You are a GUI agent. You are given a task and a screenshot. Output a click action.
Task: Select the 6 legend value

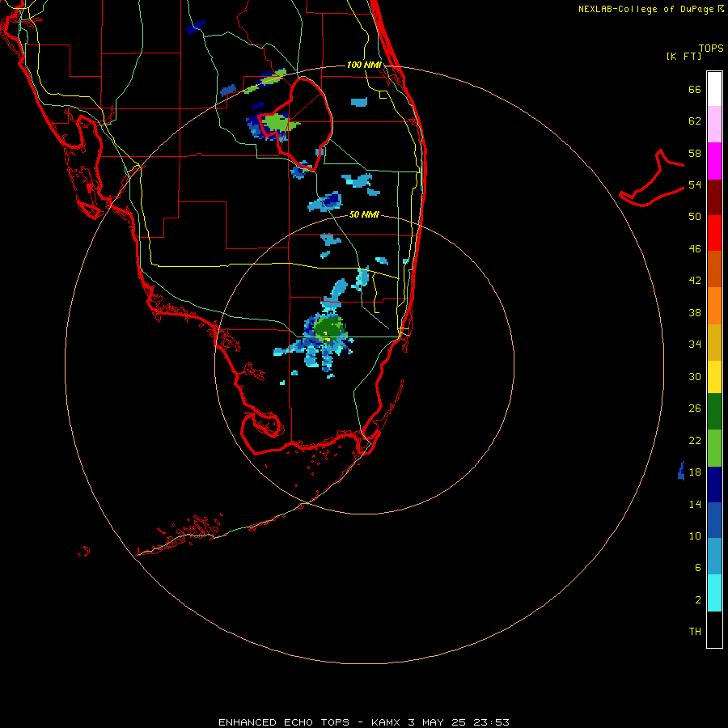(x=698, y=567)
